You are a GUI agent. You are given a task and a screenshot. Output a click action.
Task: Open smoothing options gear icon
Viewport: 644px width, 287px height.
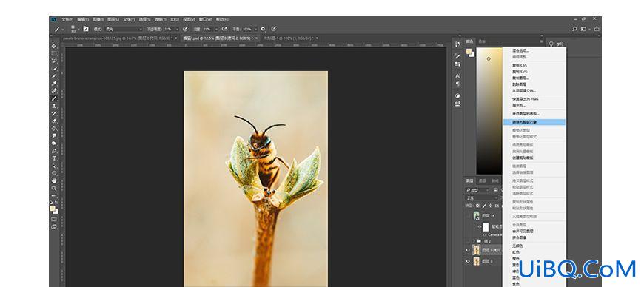coord(263,29)
